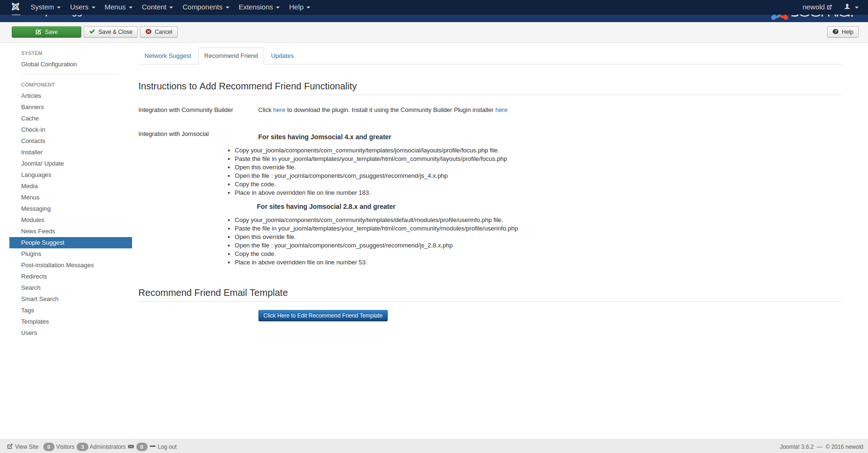Open the Help button at top right
Image resolution: width=868 pixels, height=453 pixels.
tap(843, 32)
